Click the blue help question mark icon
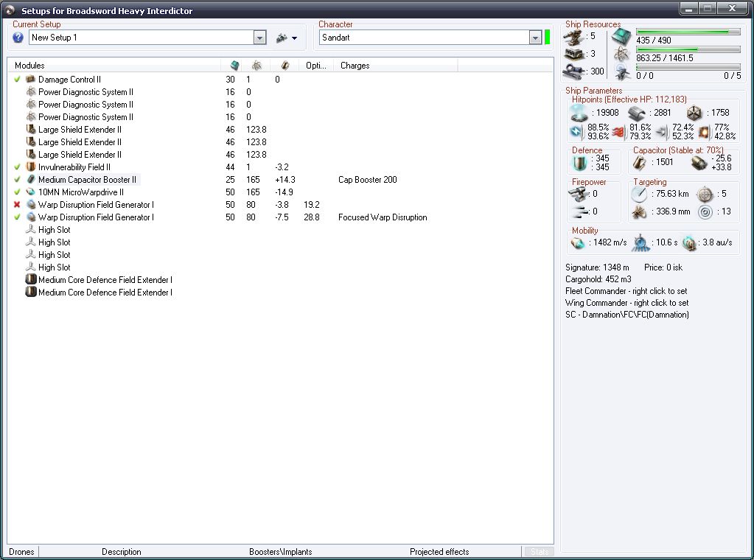 (18, 38)
